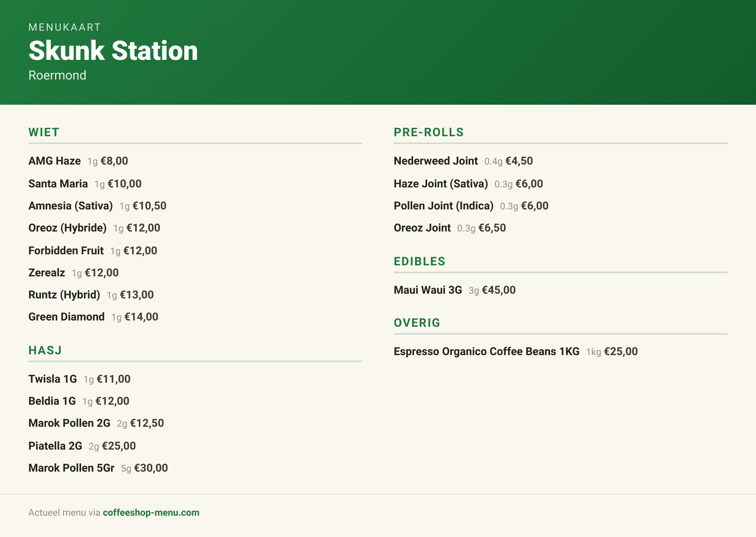The image size is (756, 537).
Task: Select the Pollen Joint (Indica) item
Action: coord(443,206)
